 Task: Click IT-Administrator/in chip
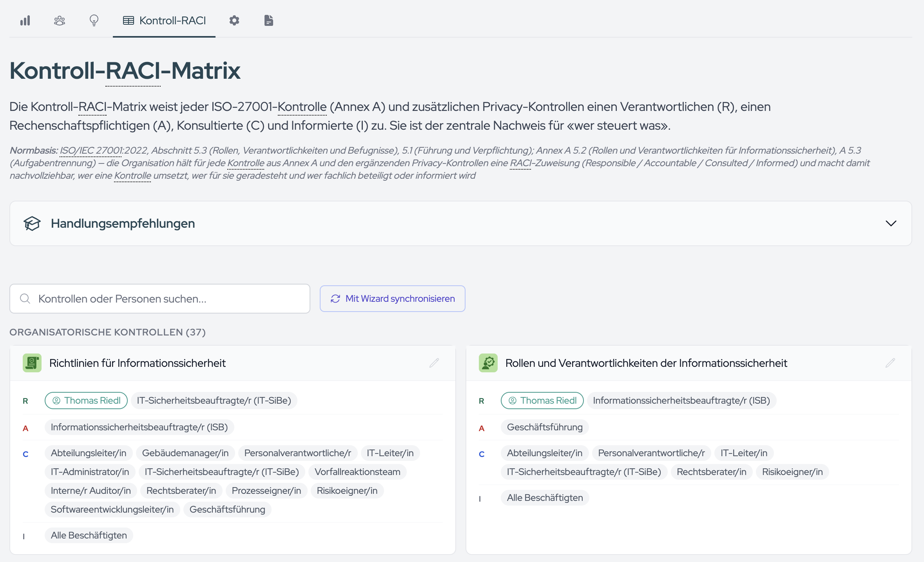[90, 472]
